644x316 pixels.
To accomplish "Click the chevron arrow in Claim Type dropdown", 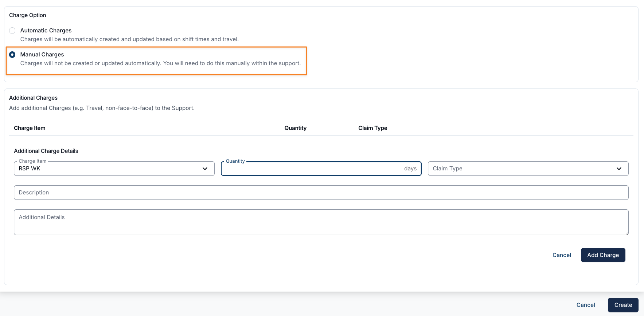I will 618,169.
